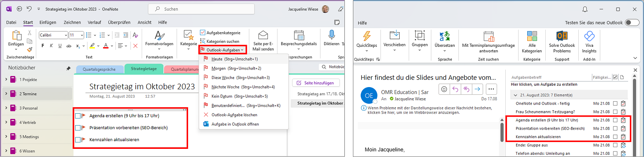Screen dimensions: 644x157
Task: Open the Outlook-Aufgaben dropdown button
Action: pos(222,50)
